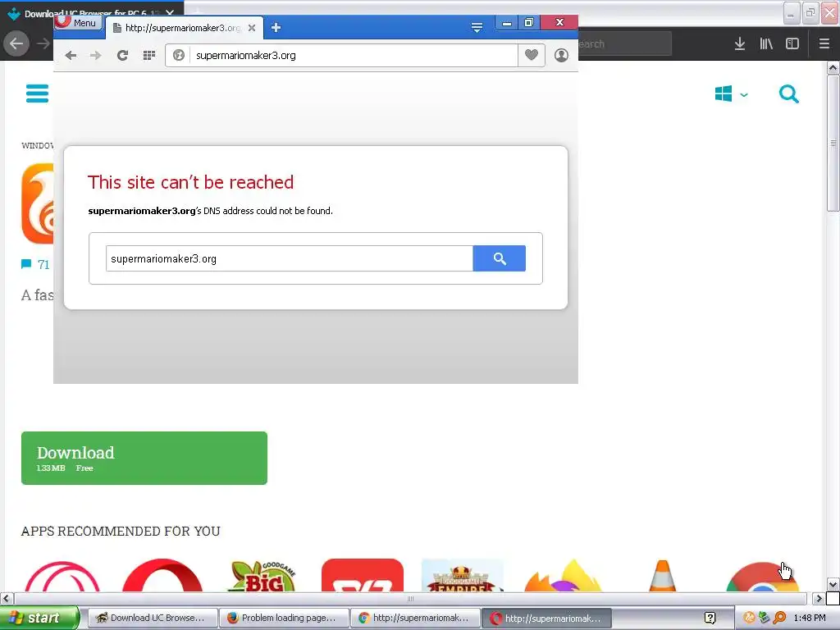Screen dimensions: 840x630
Task: Click the horizontal scrollbar left arrow
Action: click(x=7, y=598)
